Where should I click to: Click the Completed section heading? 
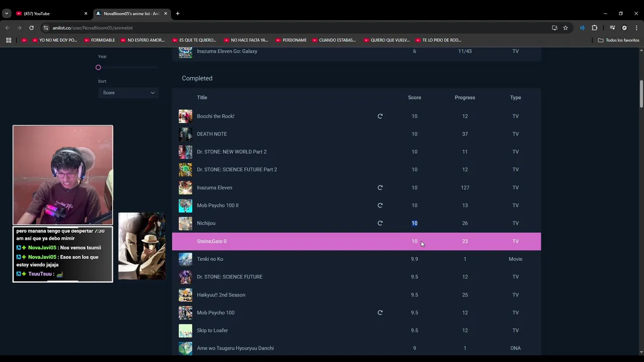point(197,78)
